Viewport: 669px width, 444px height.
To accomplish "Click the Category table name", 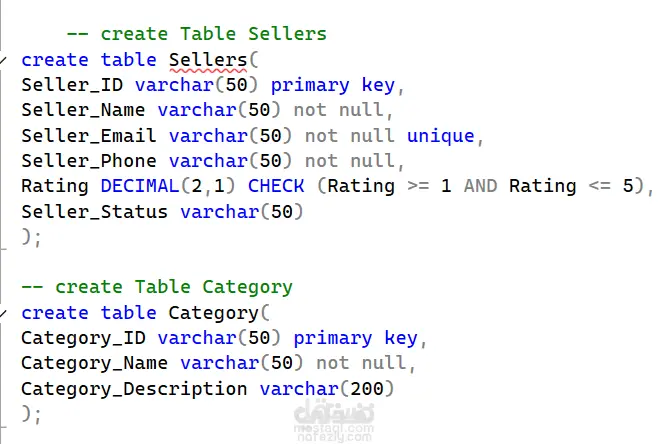I will [213, 313].
